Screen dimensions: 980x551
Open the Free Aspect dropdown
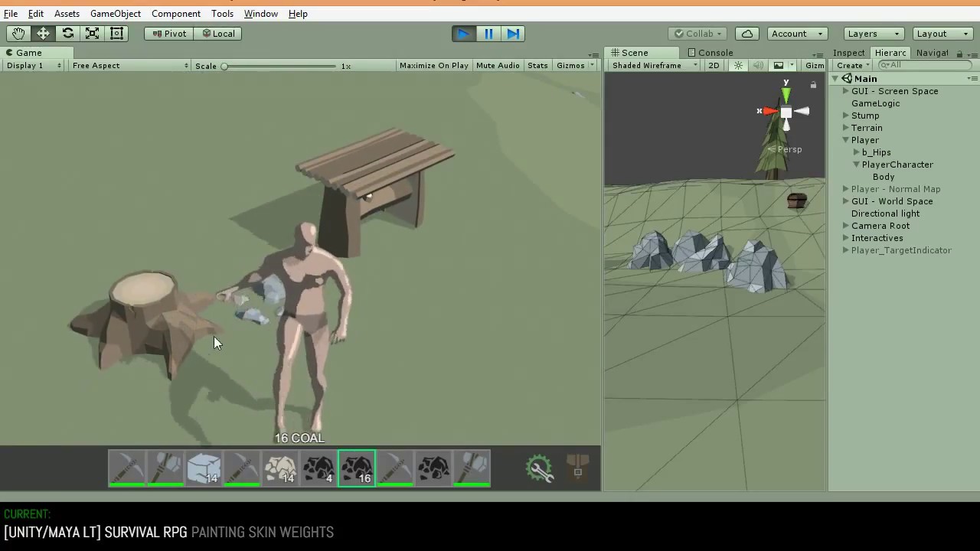(129, 65)
